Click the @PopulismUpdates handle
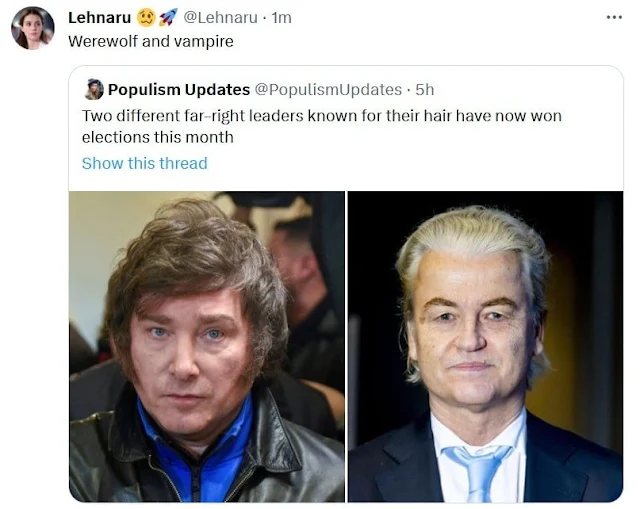The image size is (640, 509). pyautogui.click(x=328, y=90)
